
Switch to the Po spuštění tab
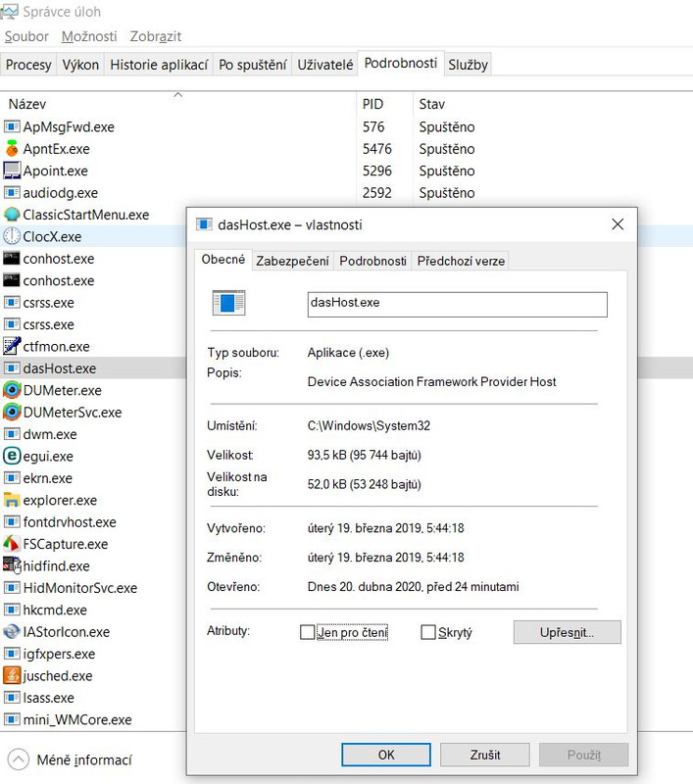253,65
